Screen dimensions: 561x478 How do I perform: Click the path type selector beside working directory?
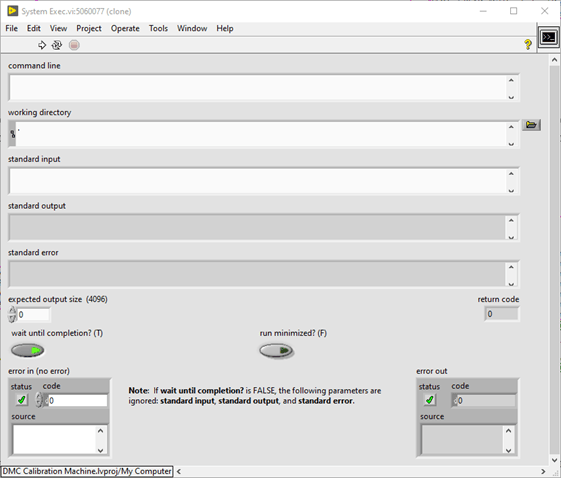[13, 134]
